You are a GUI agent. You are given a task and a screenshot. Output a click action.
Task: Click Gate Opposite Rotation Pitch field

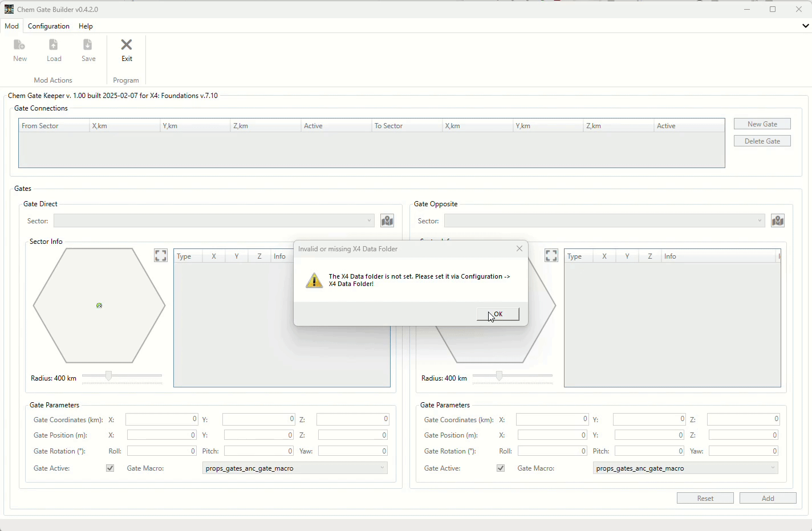click(649, 451)
